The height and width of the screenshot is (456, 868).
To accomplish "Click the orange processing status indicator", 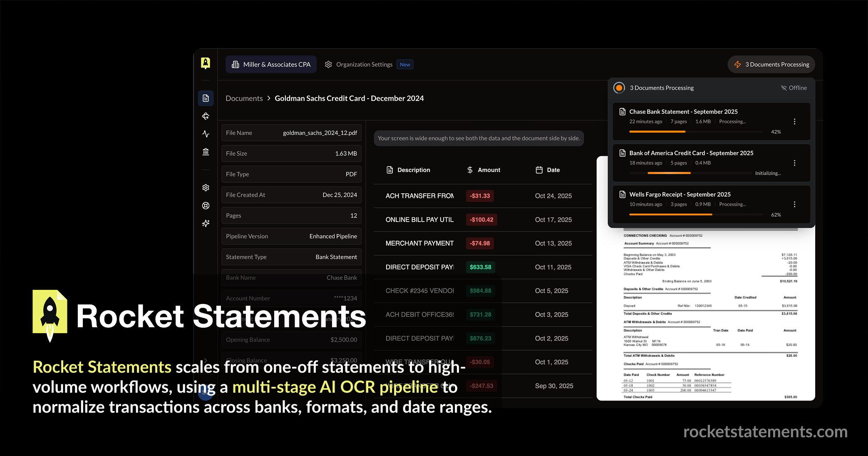I will (619, 88).
